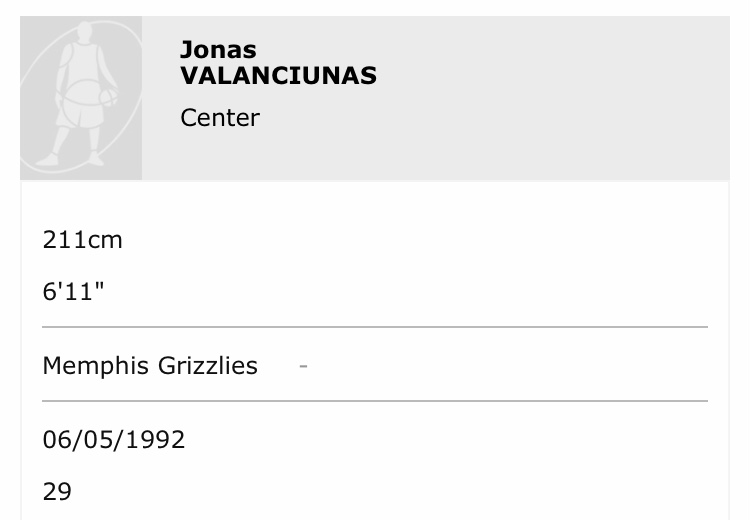Open the Memphis Grizzlies team link
Screen dimensions: 750x520
[150, 366]
